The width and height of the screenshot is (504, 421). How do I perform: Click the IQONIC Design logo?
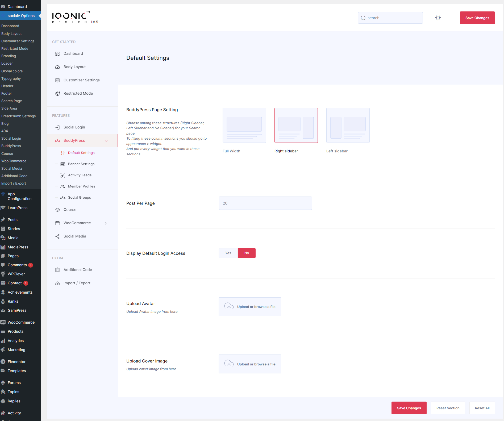click(71, 18)
